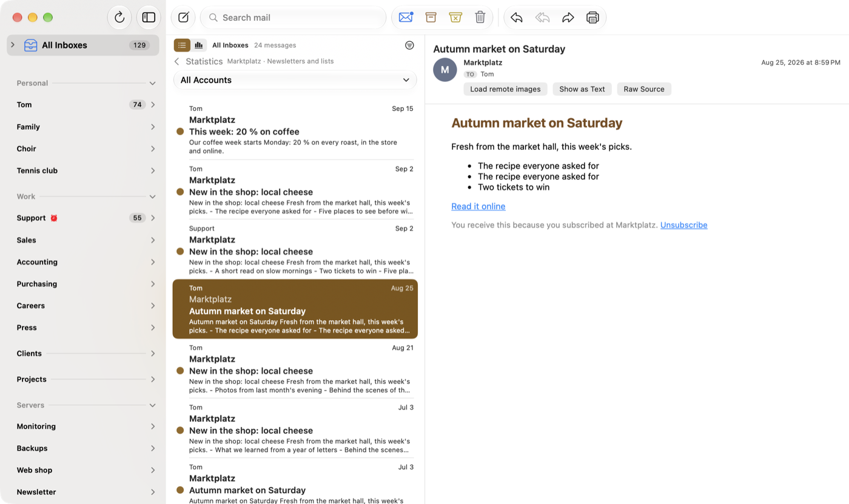
Task: Toggle unread dot on the coffee message
Action: pos(180,132)
